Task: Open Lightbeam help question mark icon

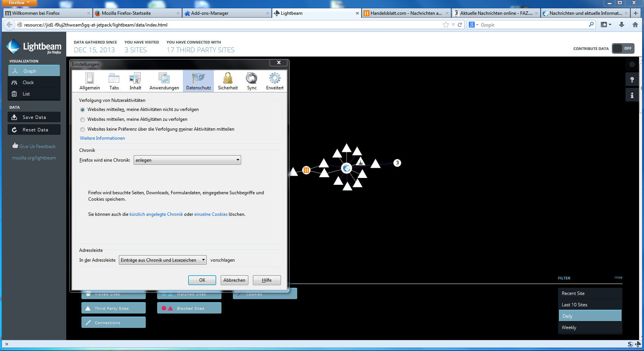Action: 632,80
